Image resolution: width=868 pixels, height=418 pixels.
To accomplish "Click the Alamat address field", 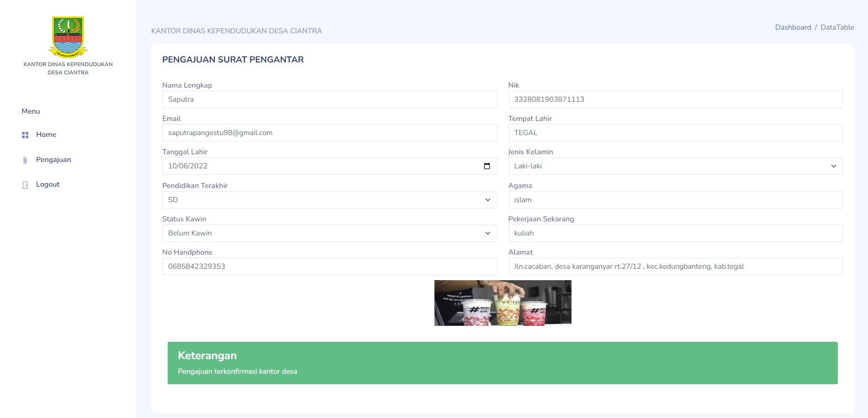I will (x=675, y=266).
